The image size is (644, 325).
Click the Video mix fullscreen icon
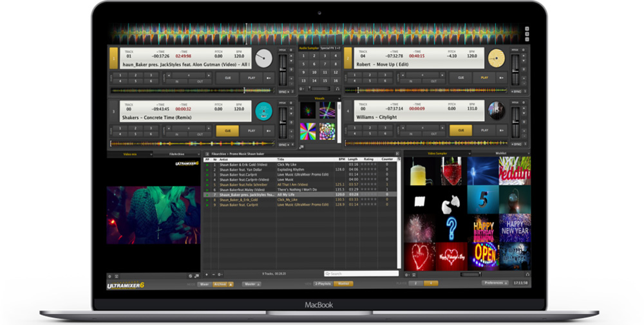(x=117, y=276)
